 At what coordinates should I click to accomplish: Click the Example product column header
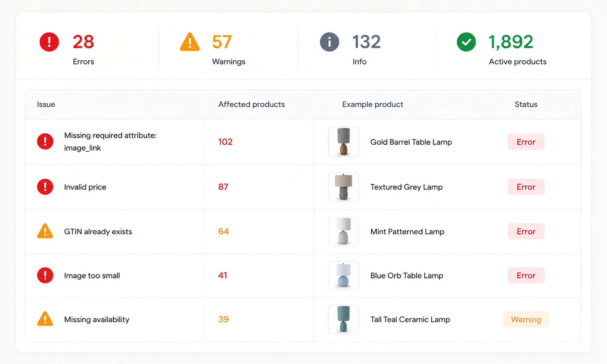pos(372,104)
